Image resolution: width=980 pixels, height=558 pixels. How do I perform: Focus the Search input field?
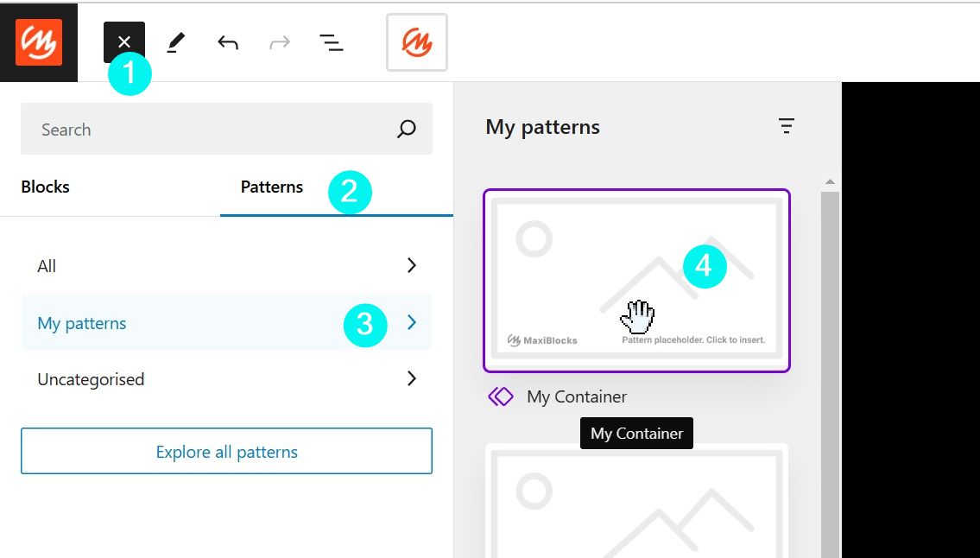click(x=226, y=129)
